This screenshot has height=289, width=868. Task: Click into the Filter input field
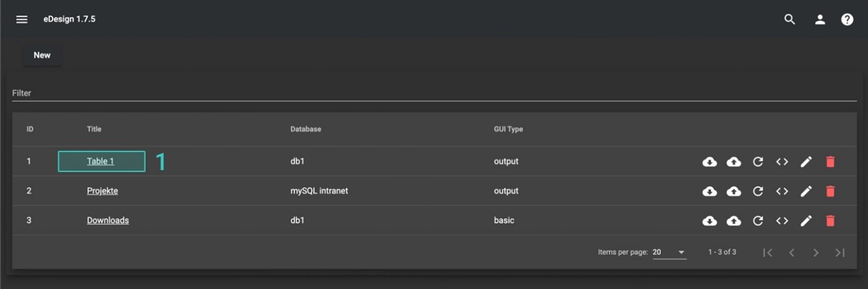pyautogui.click(x=433, y=93)
